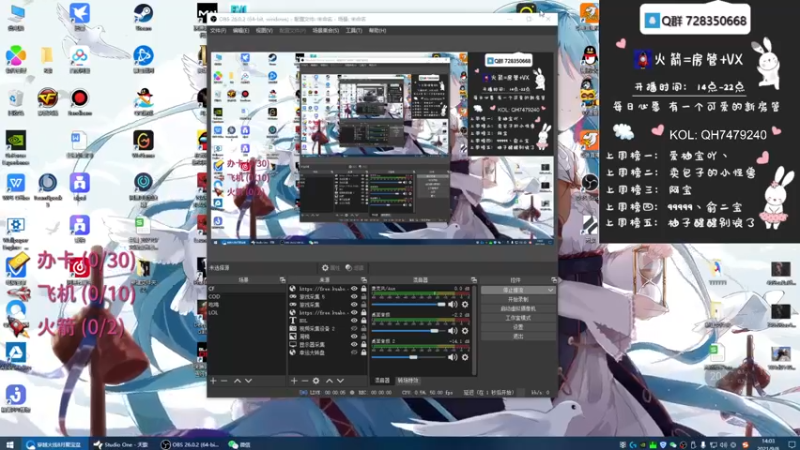Open the CrossFire desktop icon

point(47,102)
